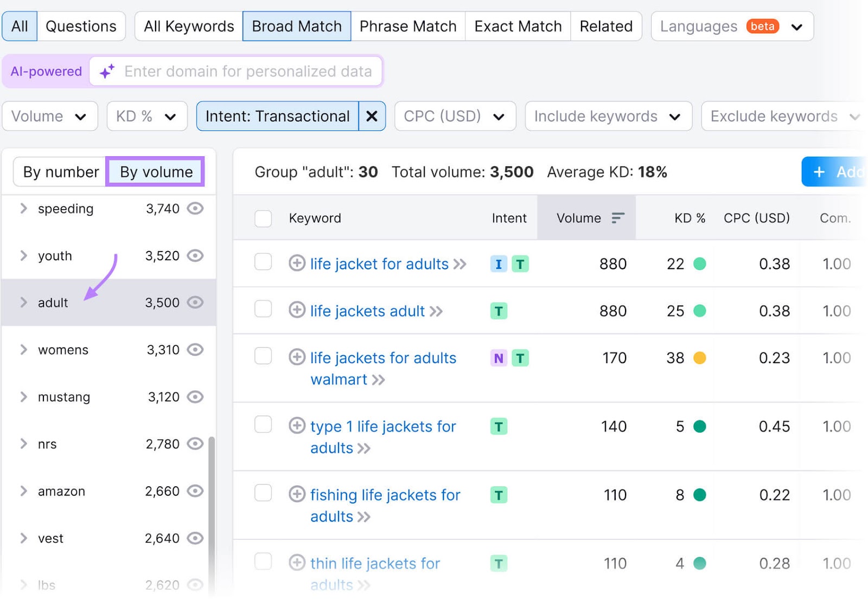Open the Volume filter dropdown
Image resolution: width=868 pixels, height=599 pixels.
[50, 116]
